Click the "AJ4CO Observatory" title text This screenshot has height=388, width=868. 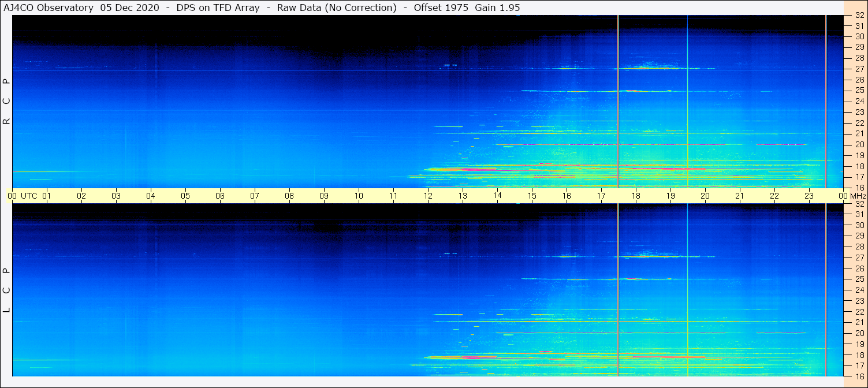point(49,8)
